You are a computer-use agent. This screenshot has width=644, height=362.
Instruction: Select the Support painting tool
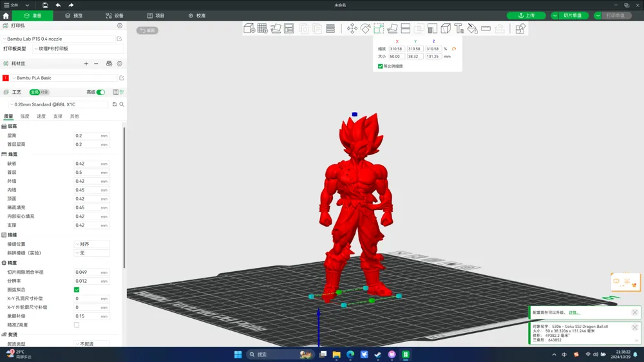click(x=432, y=28)
